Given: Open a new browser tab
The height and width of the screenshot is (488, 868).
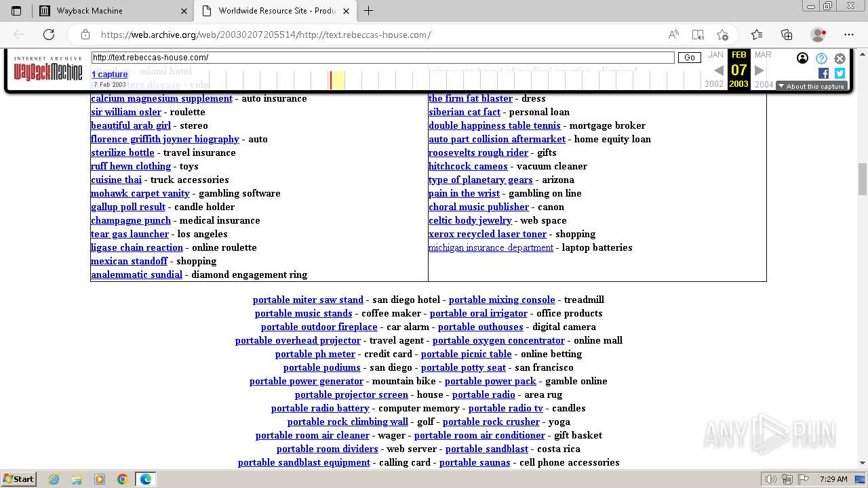Looking at the screenshot, I should point(369,11).
